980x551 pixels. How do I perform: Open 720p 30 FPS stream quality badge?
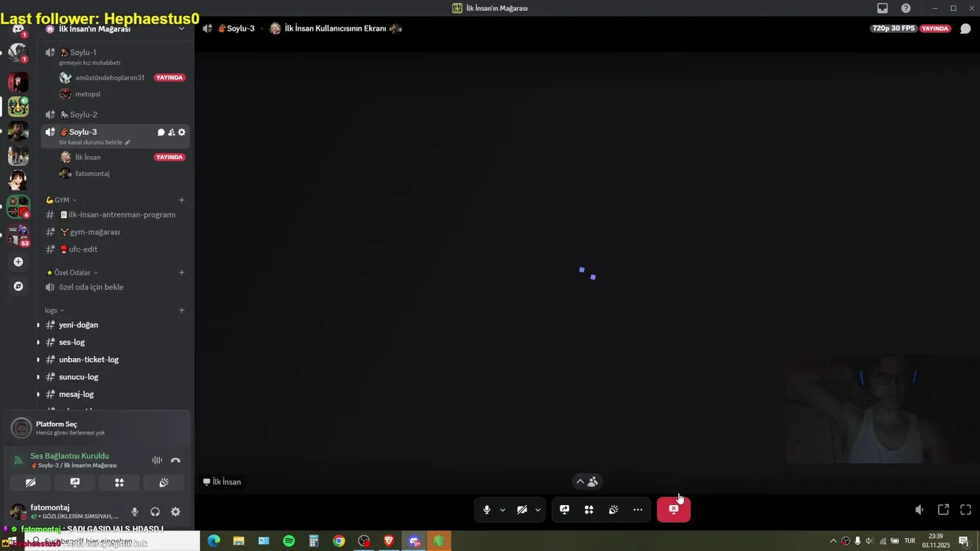893,28
